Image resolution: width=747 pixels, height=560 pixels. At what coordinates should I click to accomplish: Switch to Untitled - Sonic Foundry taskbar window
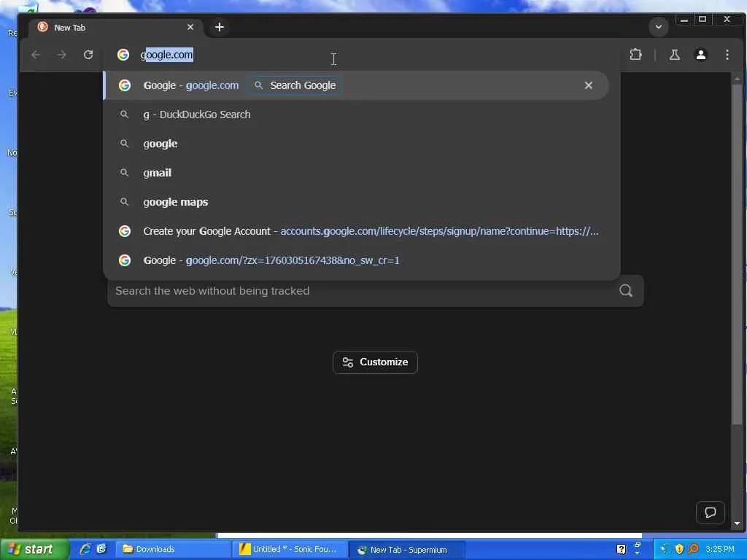(290, 549)
